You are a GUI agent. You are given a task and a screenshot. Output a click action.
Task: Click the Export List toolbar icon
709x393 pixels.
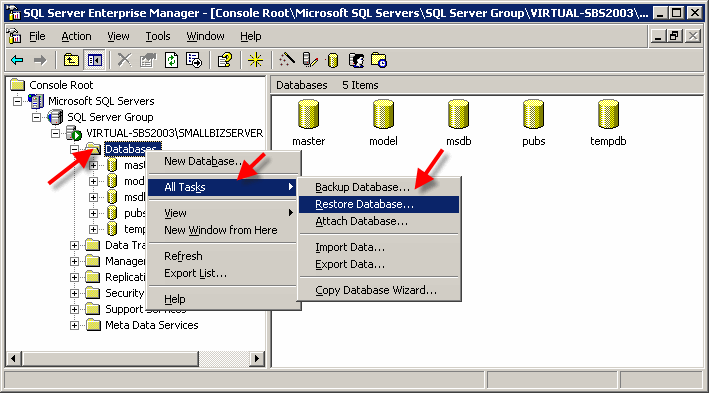coord(194,60)
